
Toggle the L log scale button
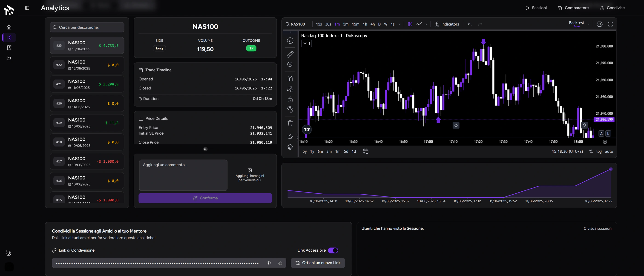click(608, 133)
